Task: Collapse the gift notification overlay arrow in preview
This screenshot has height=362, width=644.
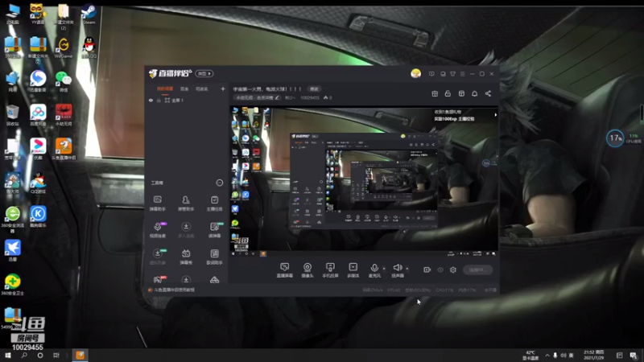Action: (x=495, y=115)
